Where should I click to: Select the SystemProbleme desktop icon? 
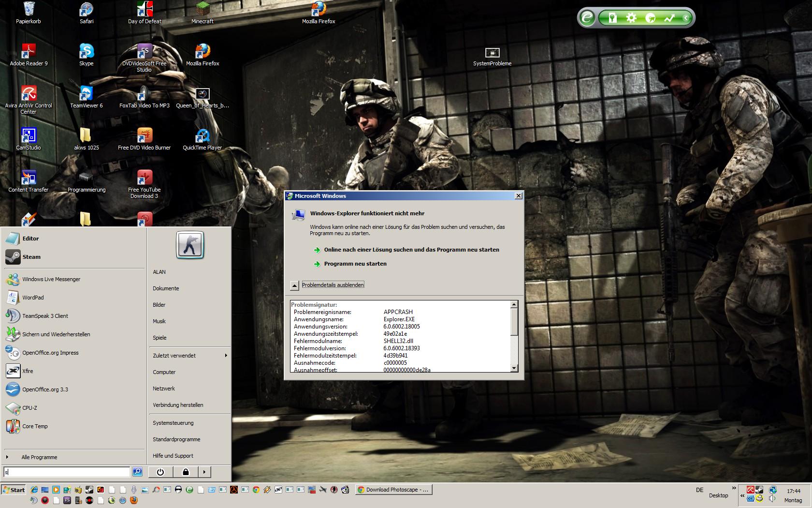[x=492, y=56]
